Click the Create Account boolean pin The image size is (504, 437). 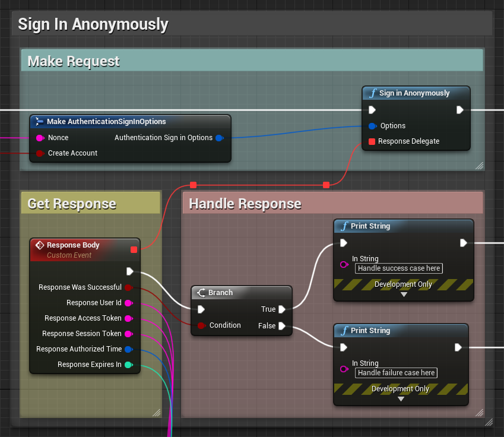(40, 153)
